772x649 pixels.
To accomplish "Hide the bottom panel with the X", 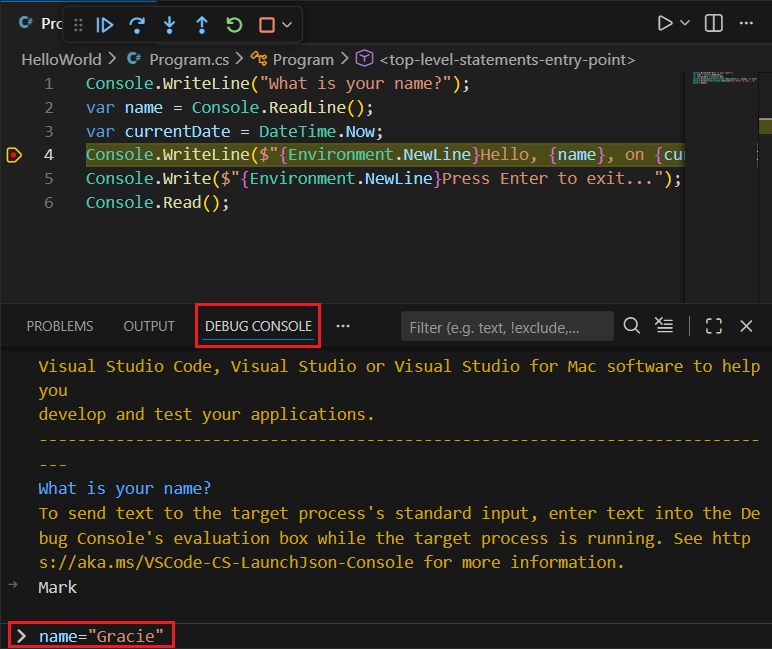I will pos(746,326).
